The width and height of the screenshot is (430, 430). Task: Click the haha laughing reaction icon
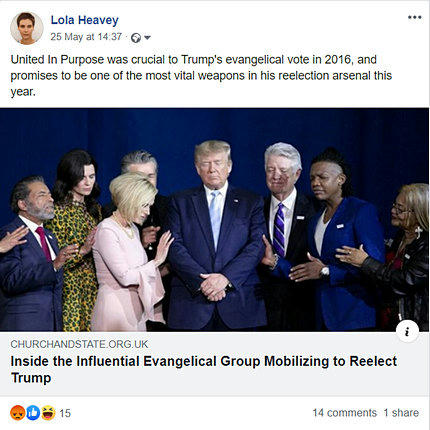pos(48,413)
